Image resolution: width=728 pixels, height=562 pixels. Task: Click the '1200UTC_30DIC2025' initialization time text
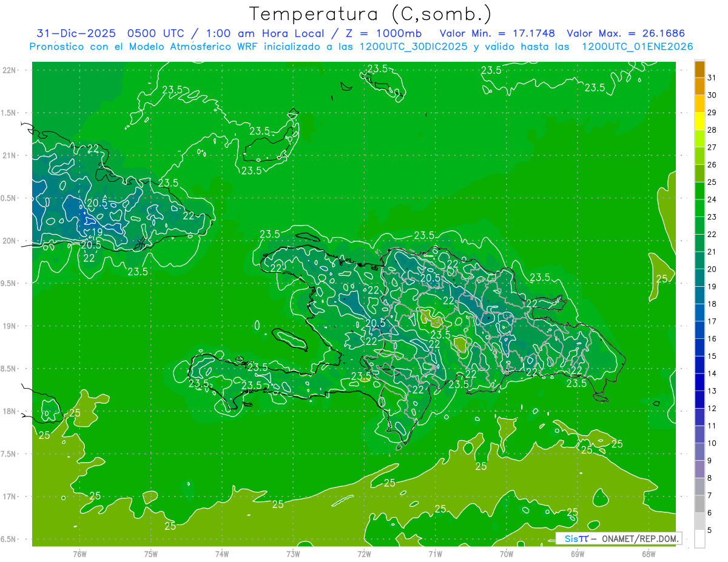pos(415,47)
